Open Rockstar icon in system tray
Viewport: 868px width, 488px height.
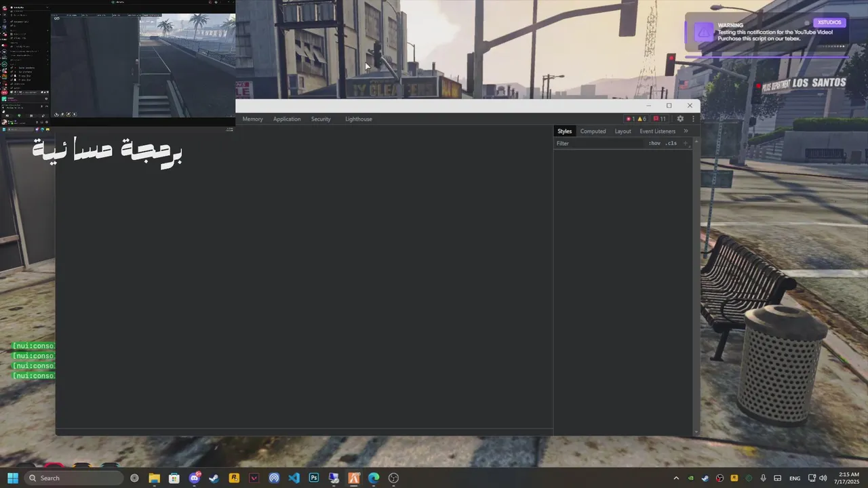(x=734, y=478)
